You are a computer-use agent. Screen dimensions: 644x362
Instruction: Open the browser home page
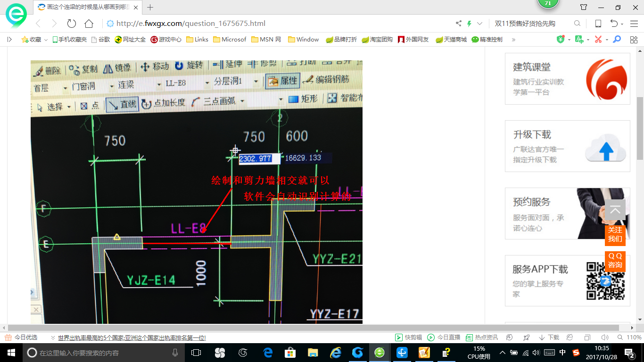pos(89,24)
